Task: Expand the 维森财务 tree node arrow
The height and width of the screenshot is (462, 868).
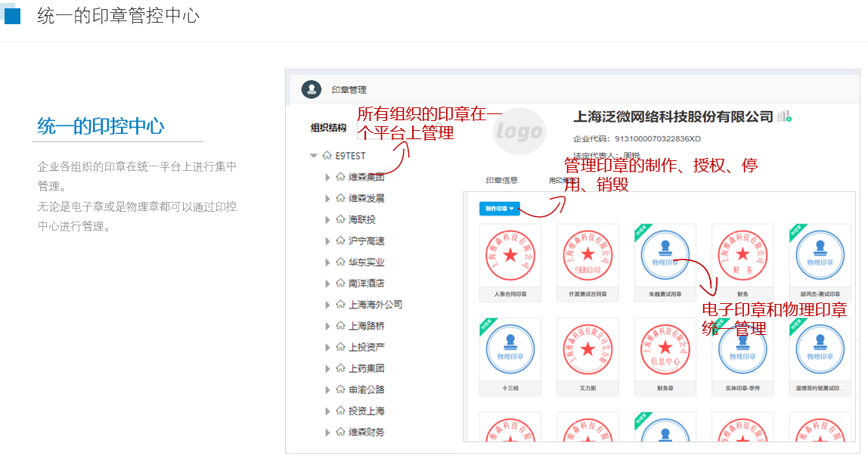Action: pos(327,432)
